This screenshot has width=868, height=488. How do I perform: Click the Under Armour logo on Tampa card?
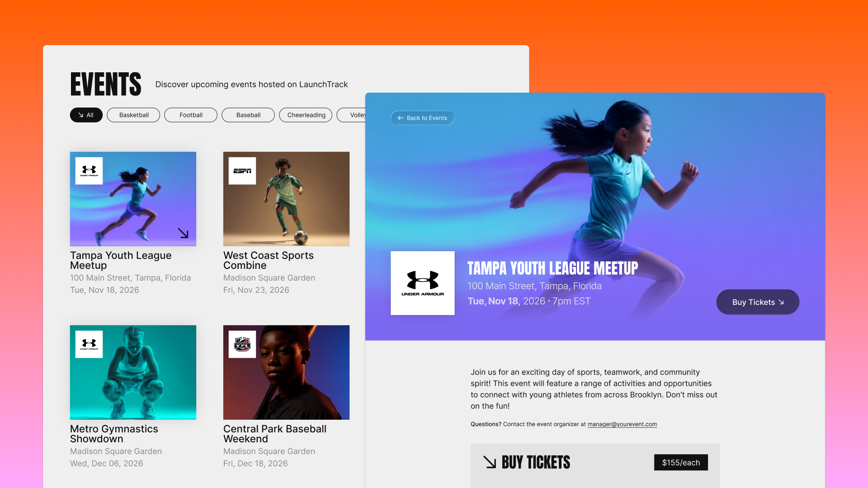pos(89,171)
